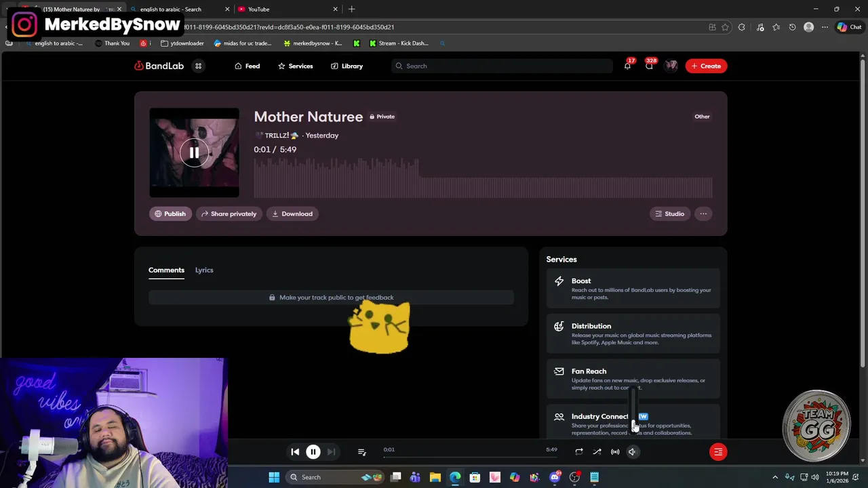The width and height of the screenshot is (868, 488).
Task: Open Microsoft Teams from the taskbar
Action: pyautogui.click(x=415, y=477)
